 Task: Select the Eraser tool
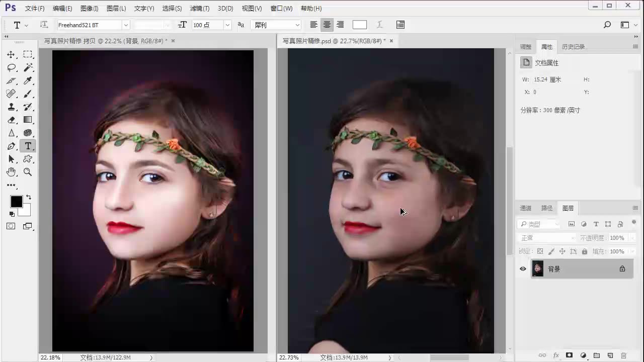tap(11, 120)
